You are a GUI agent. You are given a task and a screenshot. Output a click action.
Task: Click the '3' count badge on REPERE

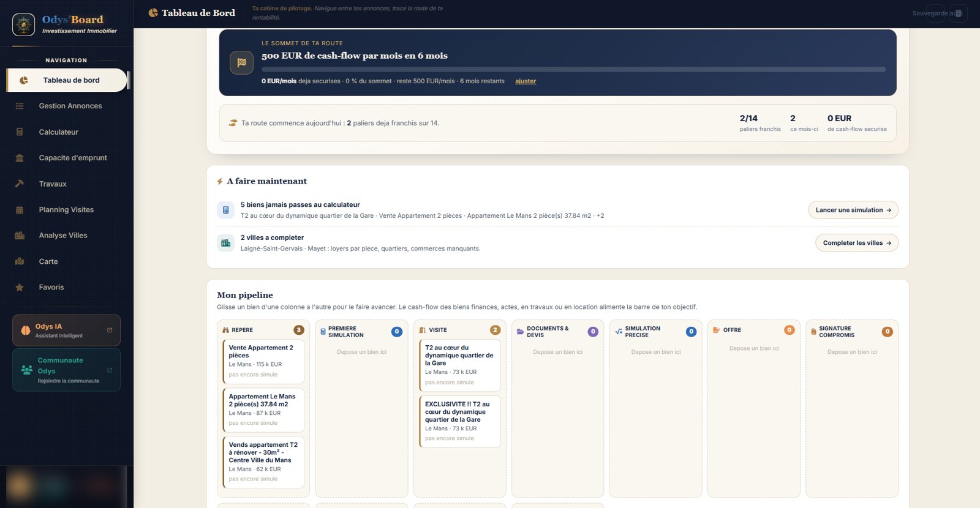tap(299, 330)
